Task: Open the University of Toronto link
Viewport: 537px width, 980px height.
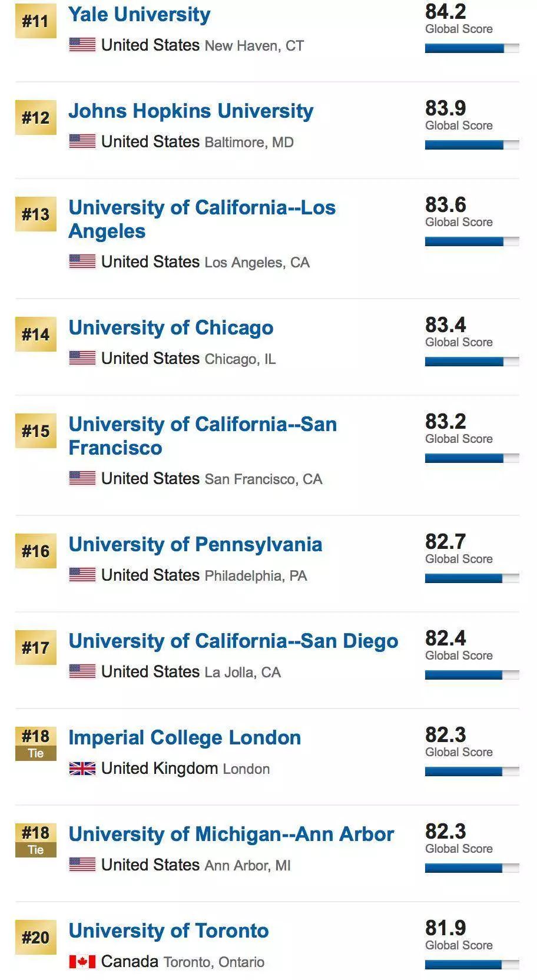Action: (168, 931)
